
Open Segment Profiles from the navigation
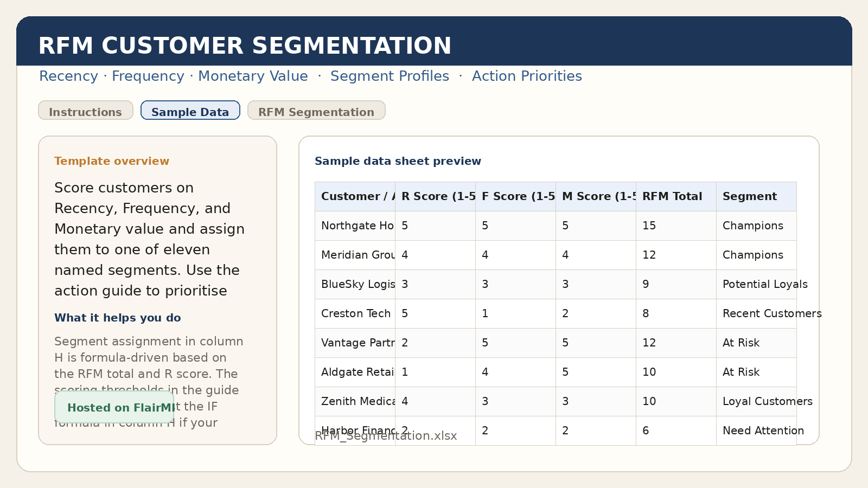point(390,76)
